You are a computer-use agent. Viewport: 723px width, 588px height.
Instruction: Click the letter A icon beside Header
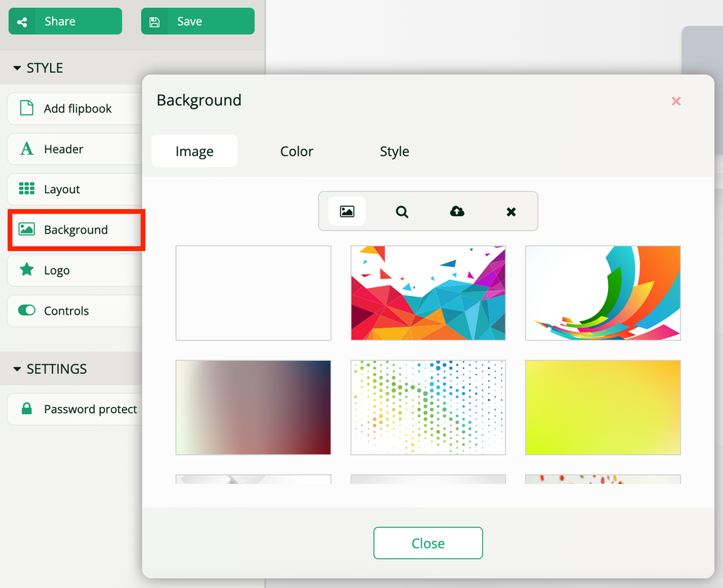click(27, 148)
